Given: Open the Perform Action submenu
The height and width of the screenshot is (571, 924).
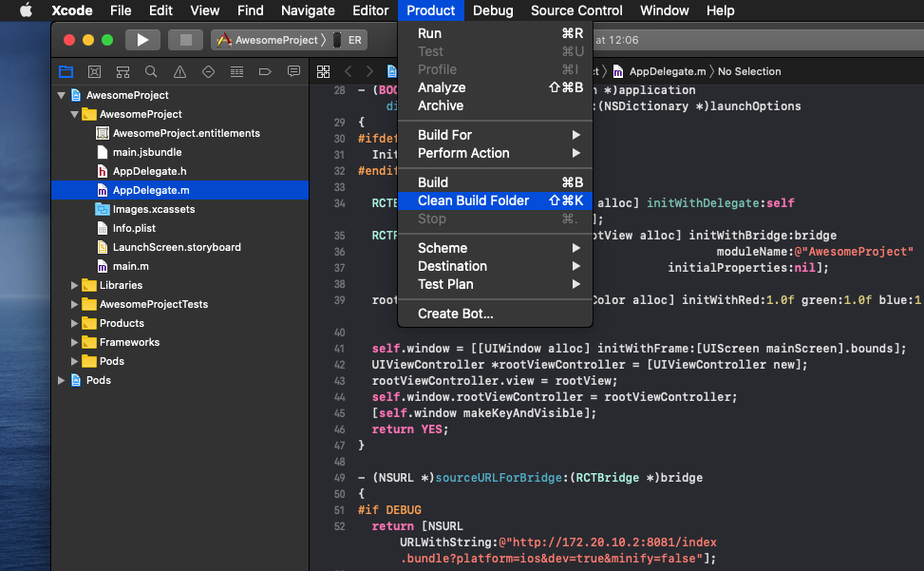Looking at the screenshot, I should [x=495, y=153].
